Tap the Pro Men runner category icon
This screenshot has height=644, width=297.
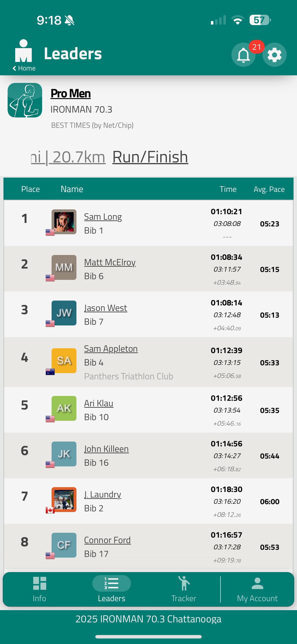click(25, 100)
